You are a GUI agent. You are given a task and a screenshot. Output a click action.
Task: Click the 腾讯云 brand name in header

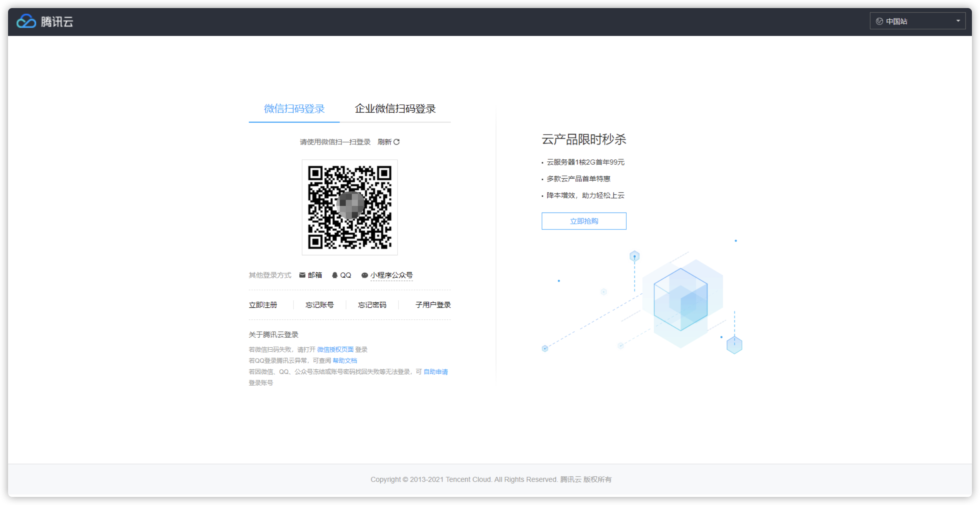tap(57, 22)
